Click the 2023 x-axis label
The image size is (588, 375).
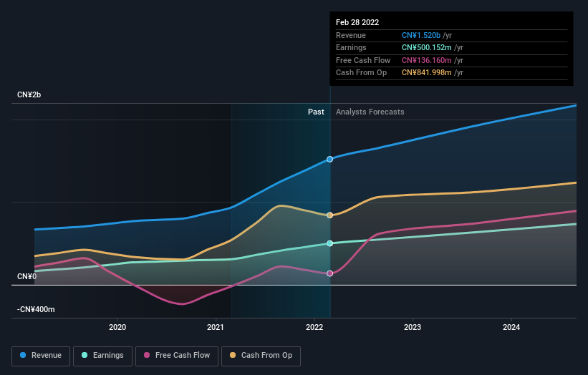413,327
